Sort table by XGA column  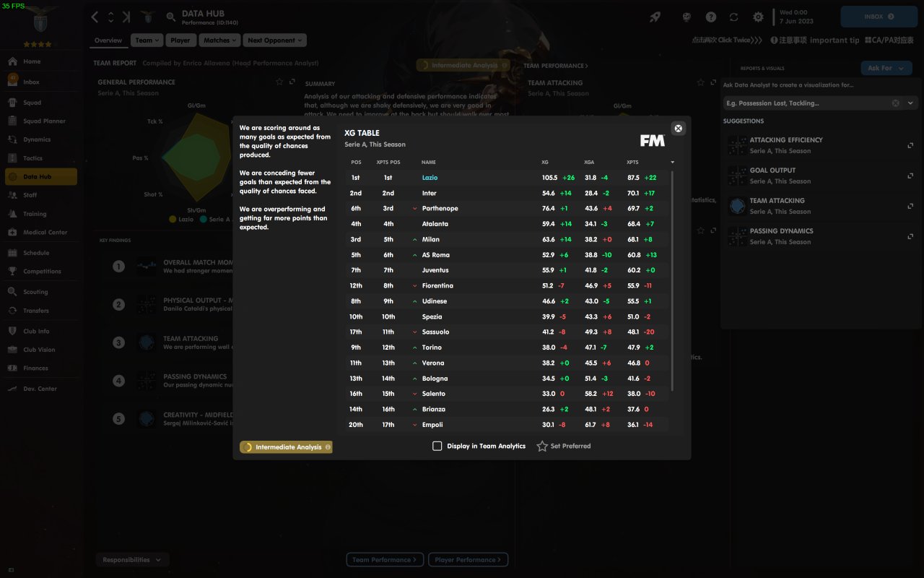click(590, 162)
